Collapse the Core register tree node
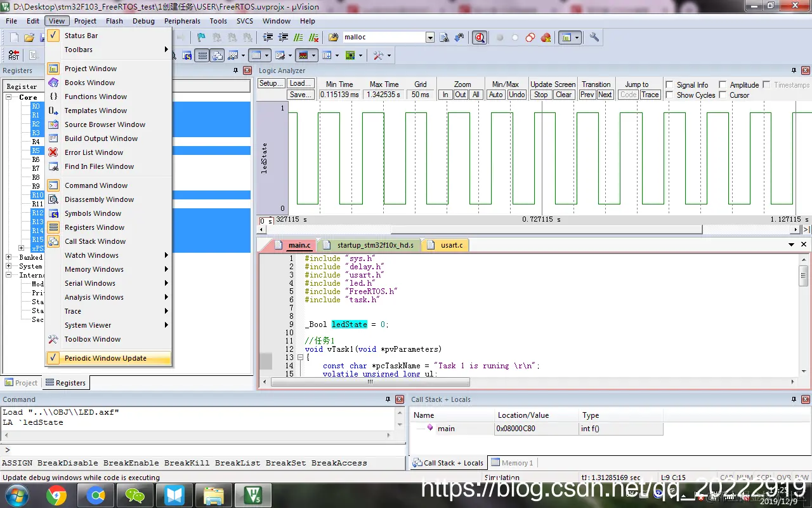Screen dimensions: 812x508 [x=10, y=97]
